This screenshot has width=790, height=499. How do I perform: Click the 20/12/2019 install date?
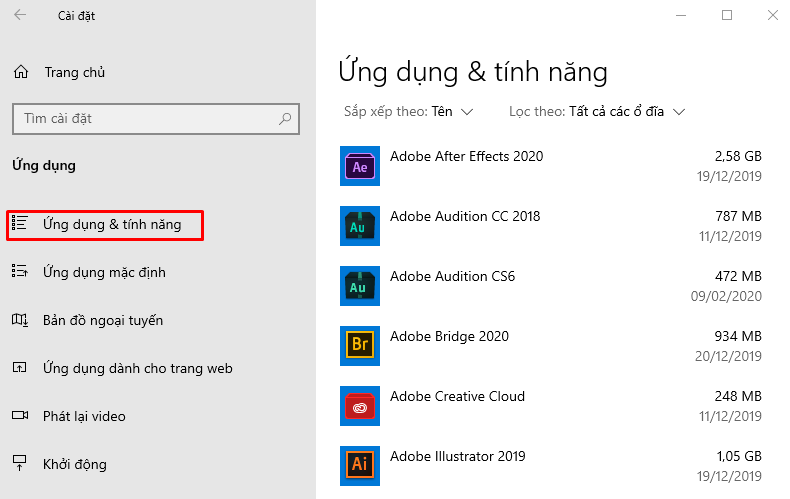728,356
